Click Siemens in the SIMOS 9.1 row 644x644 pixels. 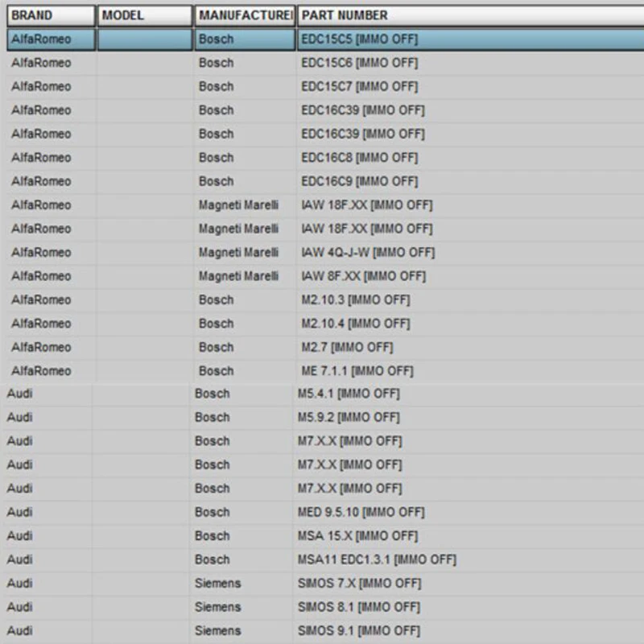click(217, 631)
